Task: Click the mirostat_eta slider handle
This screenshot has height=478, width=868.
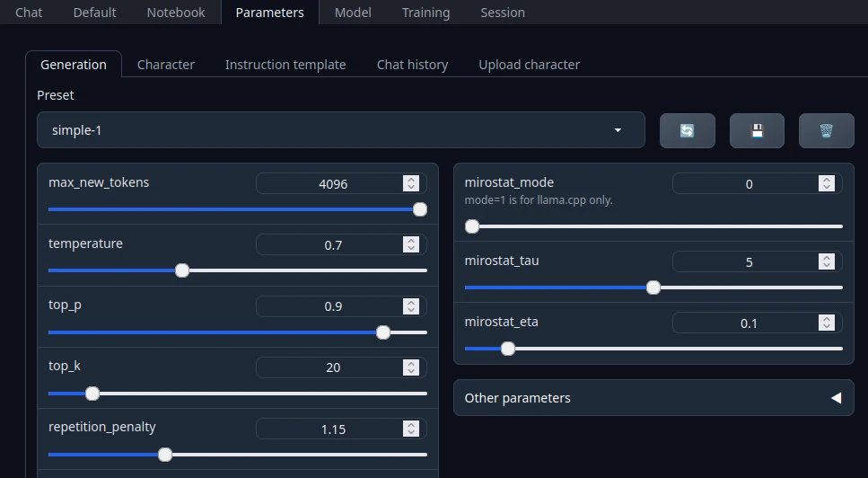Action: pos(508,349)
